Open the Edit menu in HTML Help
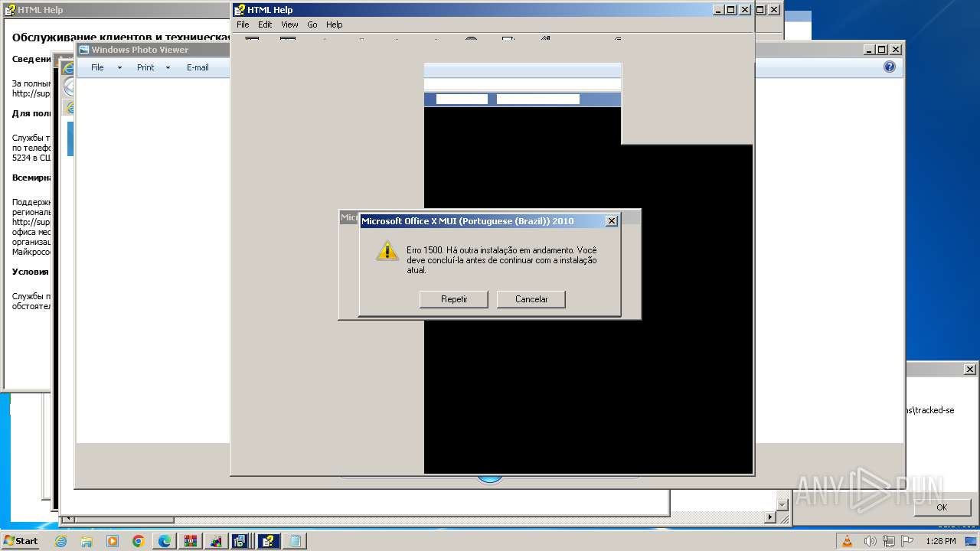The height and width of the screenshot is (551, 980). tap(265, 24)
